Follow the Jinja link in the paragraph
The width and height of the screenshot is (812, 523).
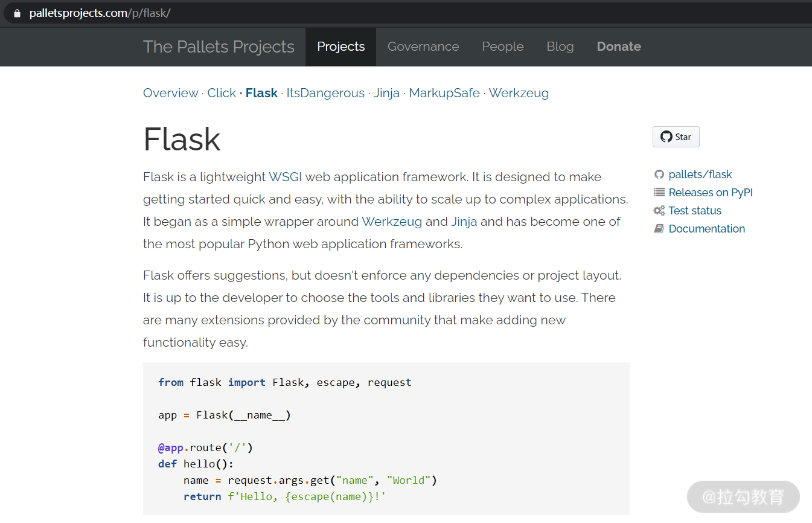click(464, 222)
